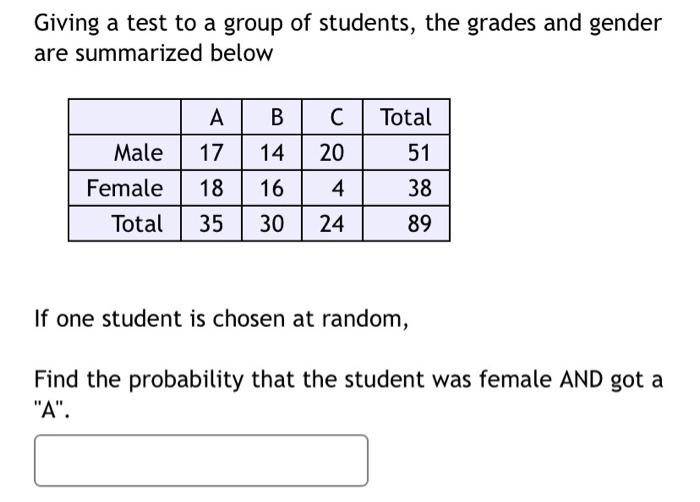Select the Male total cell showing 51
The image size is (700, 502).
point(406,152)
